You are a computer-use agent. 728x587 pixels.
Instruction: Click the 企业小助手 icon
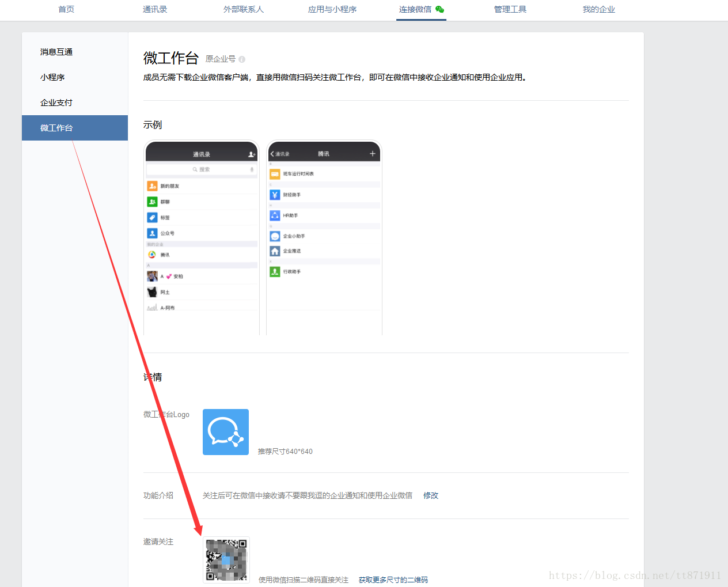(x=275, y=236)
